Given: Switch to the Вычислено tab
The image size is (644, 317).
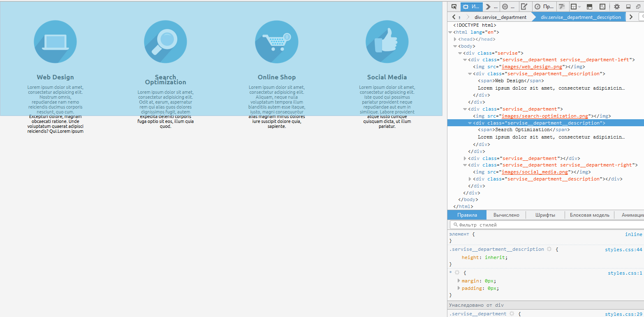Looking at the screenshot, I should (x=506, y=215).
